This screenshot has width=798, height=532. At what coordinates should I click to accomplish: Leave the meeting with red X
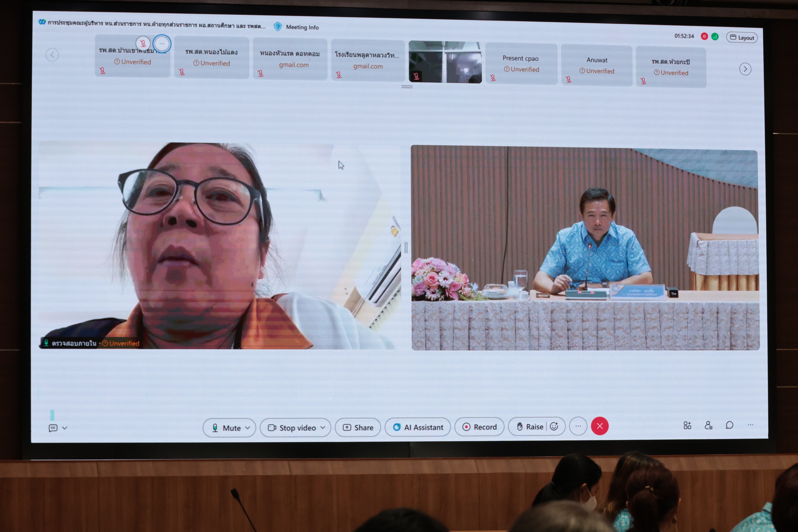point(600,426)
